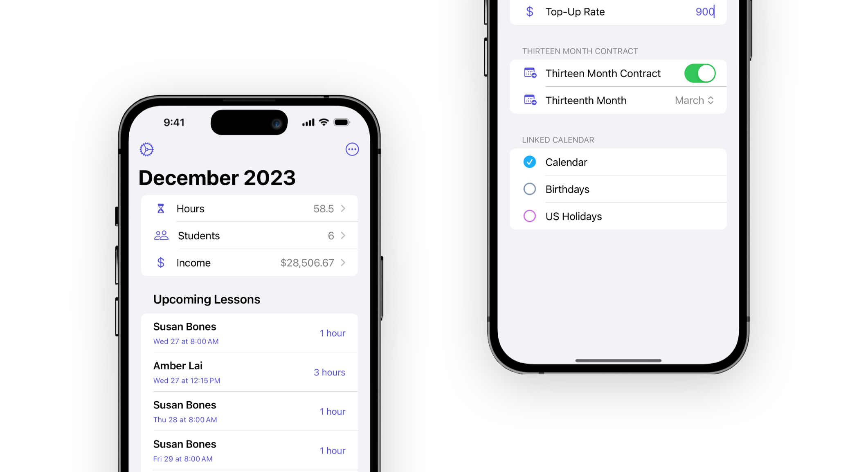Expand the Students row chevron

click(343, 236)
